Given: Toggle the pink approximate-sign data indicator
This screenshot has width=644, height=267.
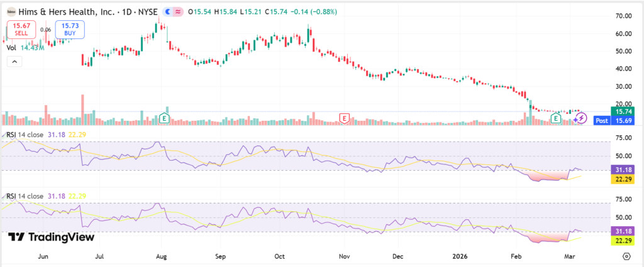Looking at the screenshot, I should (178, 12).
